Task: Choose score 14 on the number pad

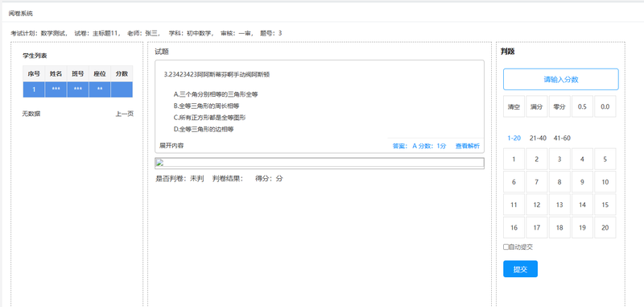Action: click(x=582, y=205)
